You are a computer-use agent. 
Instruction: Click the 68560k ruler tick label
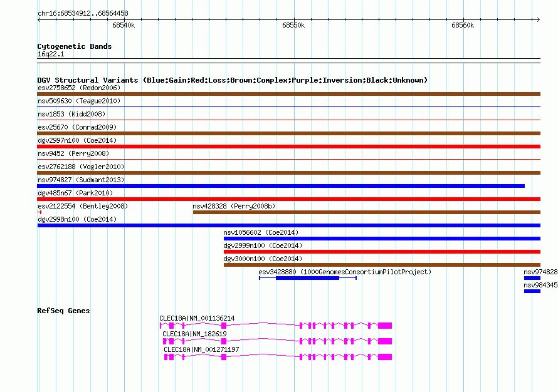pos(463,25)
